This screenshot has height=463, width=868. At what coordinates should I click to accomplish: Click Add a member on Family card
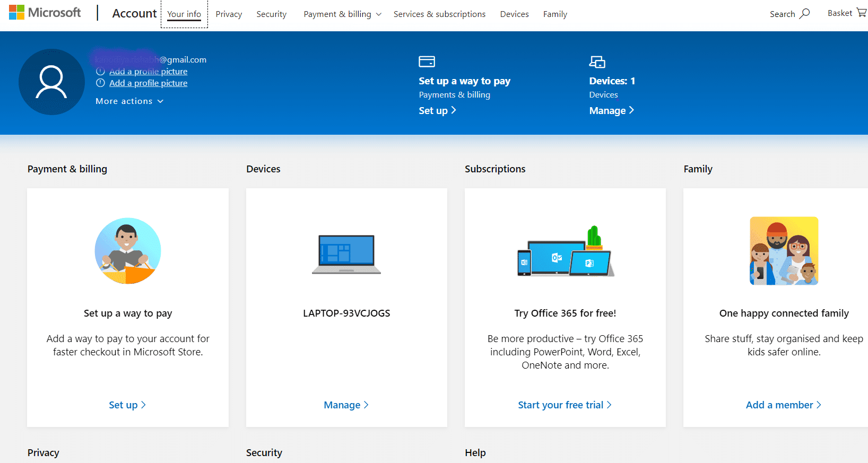point(784,405)
